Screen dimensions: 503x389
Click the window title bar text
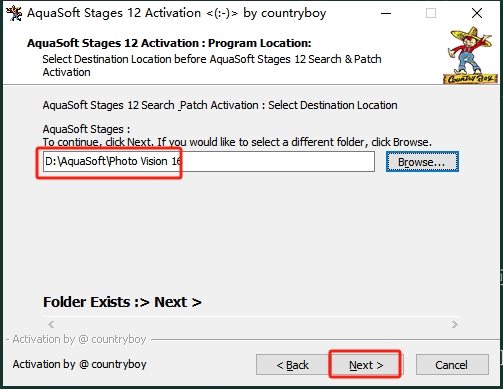(x=176, y=13)
